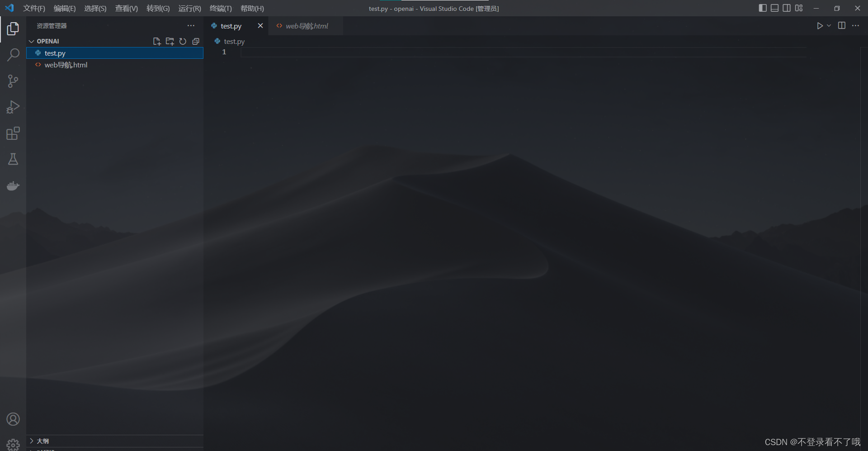
Task: Open the Run and Debug panel
Action: coord(13,107)
